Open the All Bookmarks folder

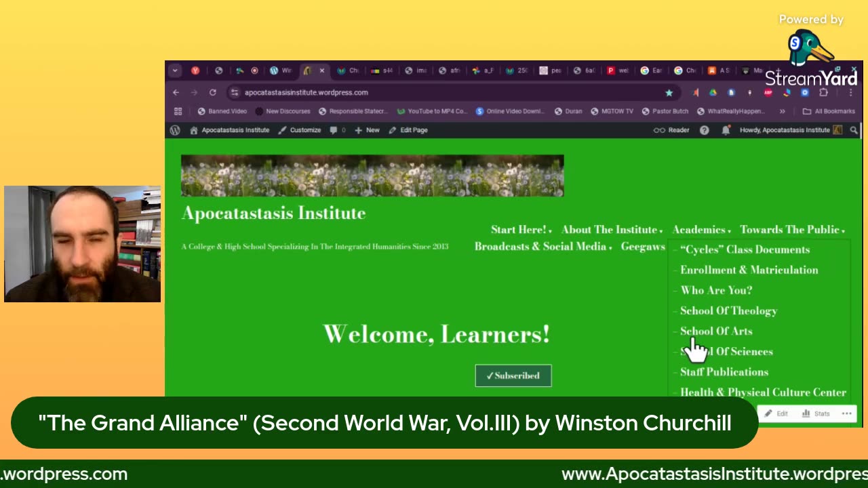pyautogui.click(x=829, y=111)
